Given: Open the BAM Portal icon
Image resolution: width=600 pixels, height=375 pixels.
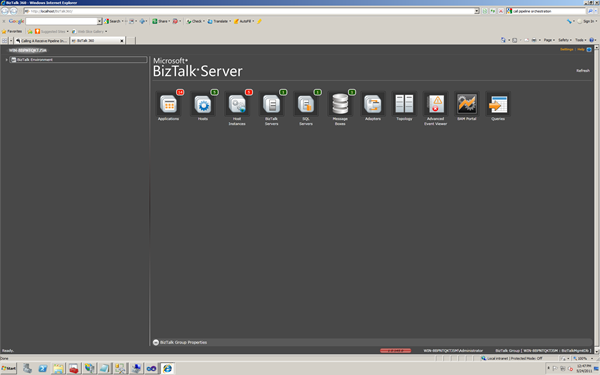Looking at the screenshot, I should [x=467, y=104].
